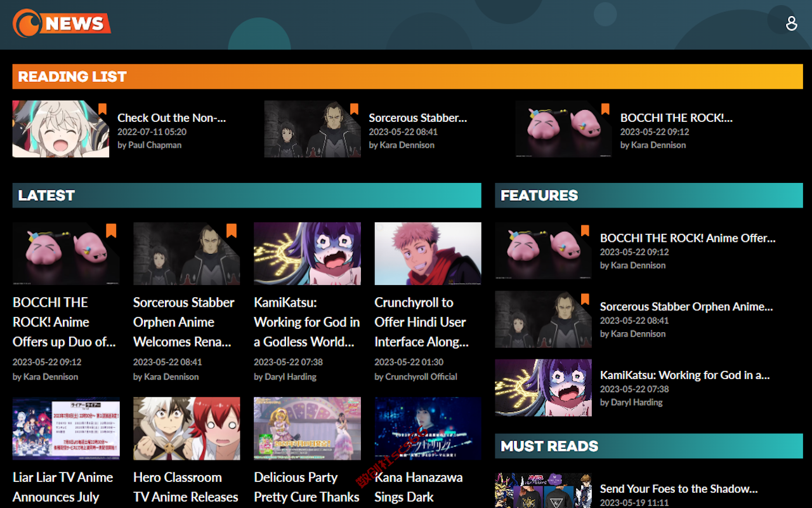
Task: Click KamiKatsu thumbnail in Latest section
Action: (307, 253)
